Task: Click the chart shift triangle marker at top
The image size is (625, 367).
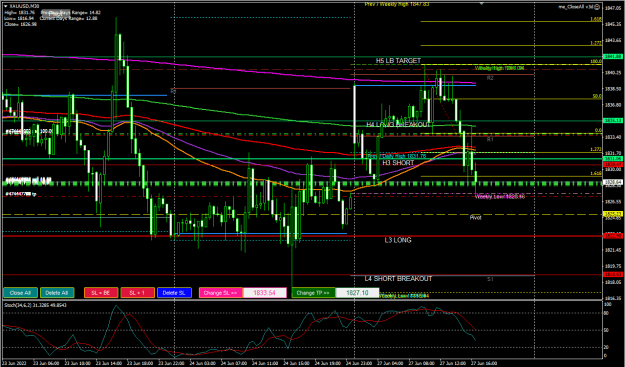Action: point(481,3)
